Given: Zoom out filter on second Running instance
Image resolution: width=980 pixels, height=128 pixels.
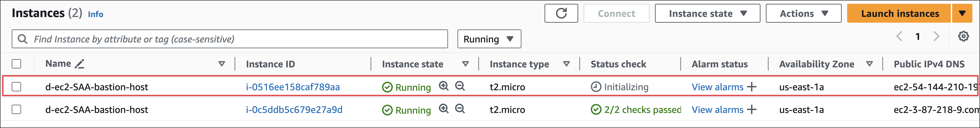Looking at the screenshot, I should click(460, 109).
